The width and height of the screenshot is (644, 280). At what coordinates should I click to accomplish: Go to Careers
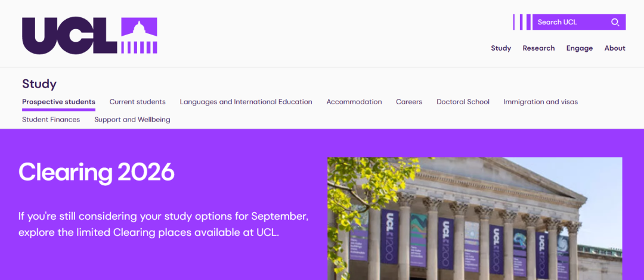(x=409, y=102)
